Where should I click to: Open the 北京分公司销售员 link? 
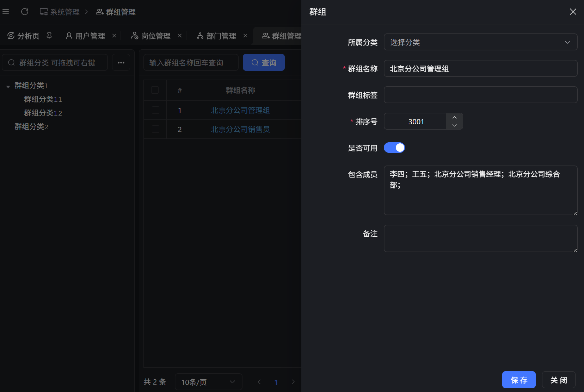(x=240, y=129)
